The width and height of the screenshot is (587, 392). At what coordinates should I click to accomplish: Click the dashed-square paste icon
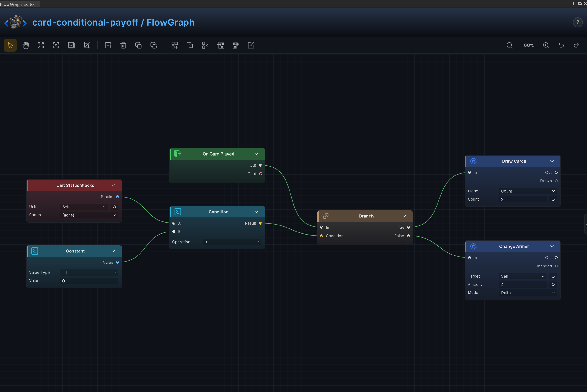click(x=153, y=45)
